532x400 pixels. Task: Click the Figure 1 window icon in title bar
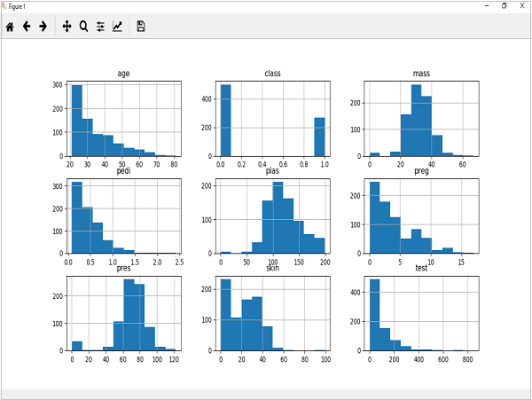pos(4,4)
